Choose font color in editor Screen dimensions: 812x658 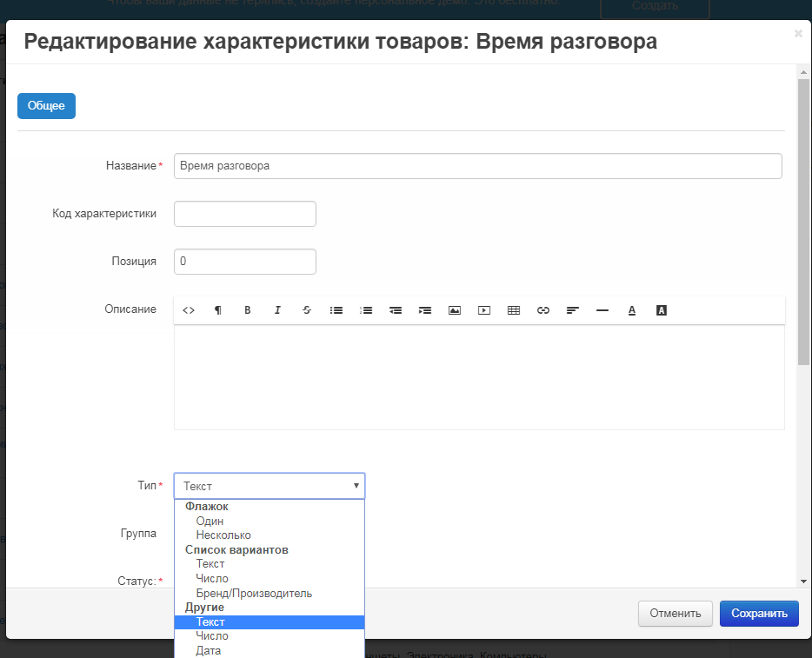[x=632, y=310]
